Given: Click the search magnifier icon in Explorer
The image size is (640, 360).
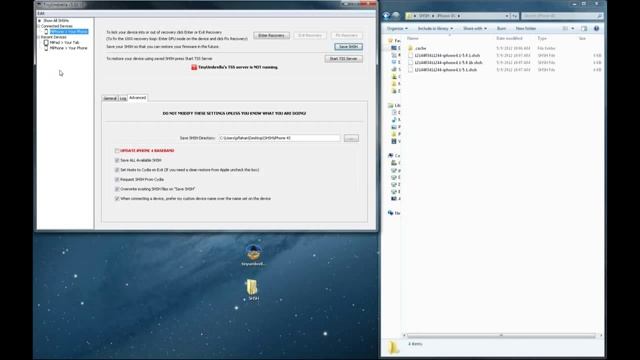Looking at the screenshot, I should [599, 16].
